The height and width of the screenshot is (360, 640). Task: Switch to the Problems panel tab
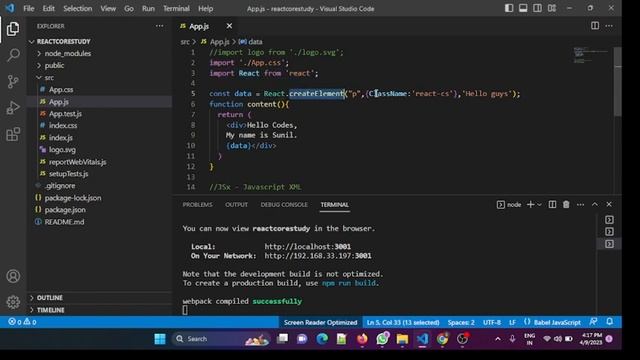tap(198, 204)
